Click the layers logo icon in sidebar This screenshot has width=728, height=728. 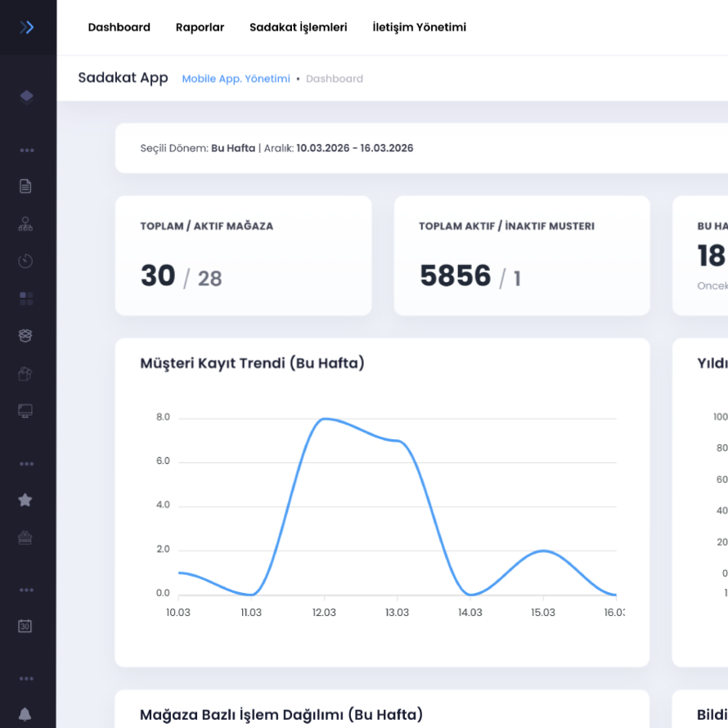tap(26, 97)
